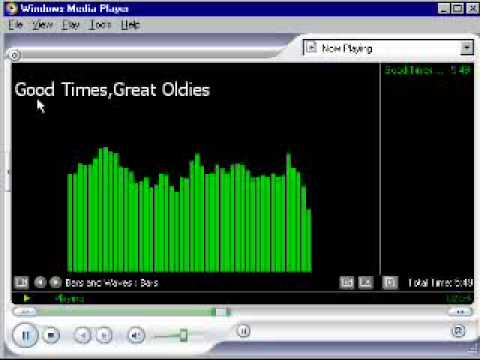Expand the dropdown arrow next to Now Playing

tap(467, 48)
